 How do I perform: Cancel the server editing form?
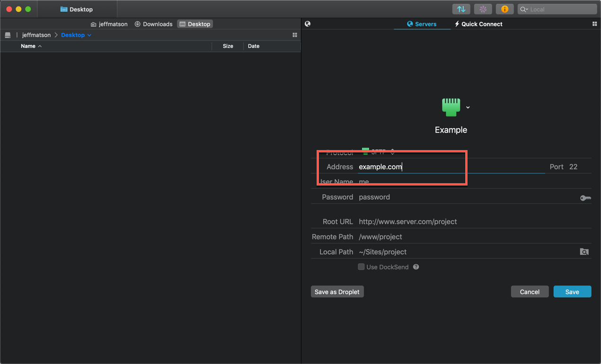point(530,292)
